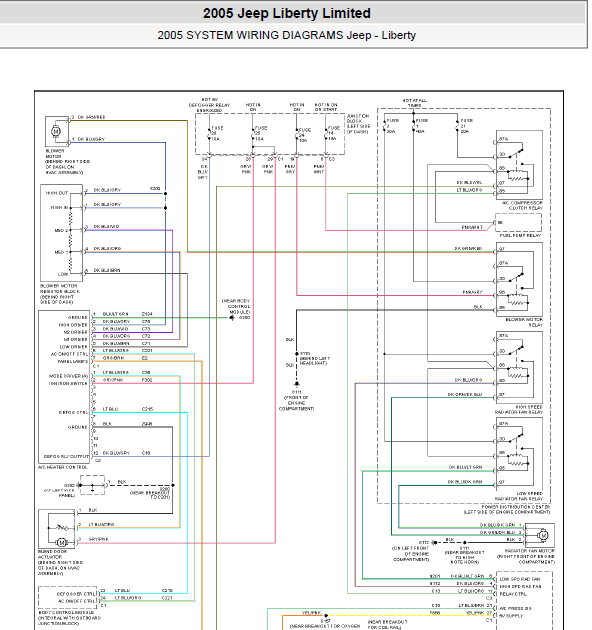Click the "G111 (FRONT OF ENGINE COMPARTMENT)" ground label

297,400
